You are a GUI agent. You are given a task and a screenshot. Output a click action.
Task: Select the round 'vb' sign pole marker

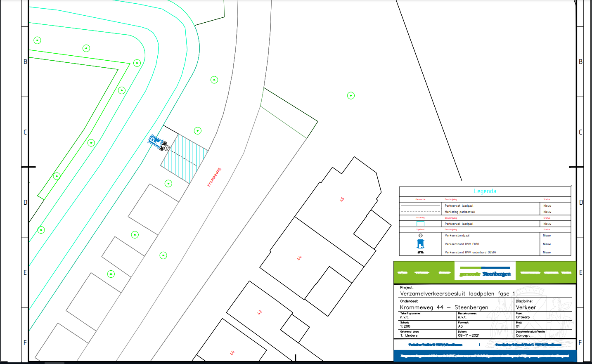[167, 148]
